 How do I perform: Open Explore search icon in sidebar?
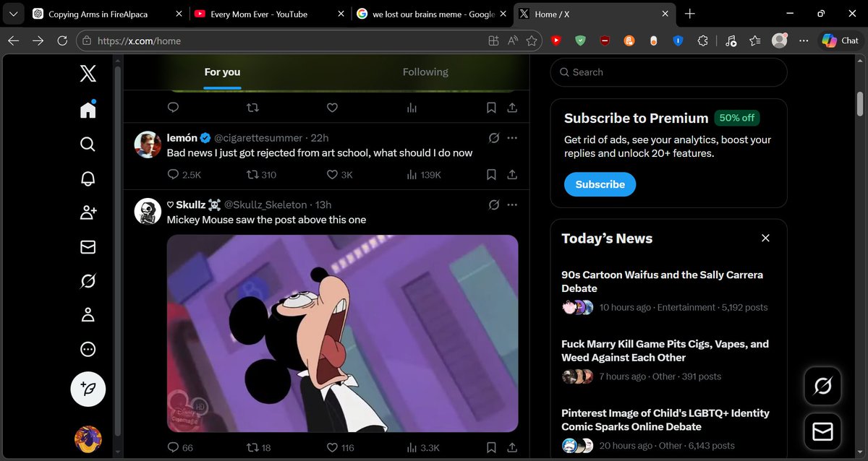point(88,145)
